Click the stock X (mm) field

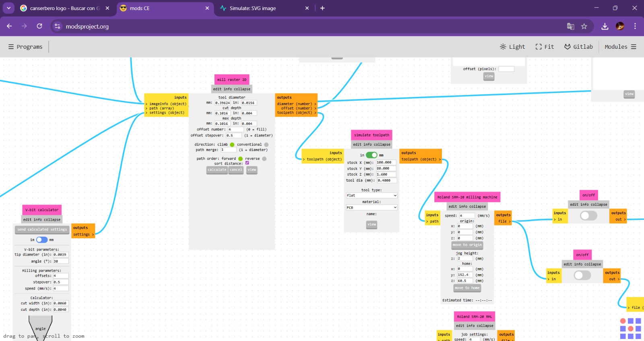click(386, 163)
